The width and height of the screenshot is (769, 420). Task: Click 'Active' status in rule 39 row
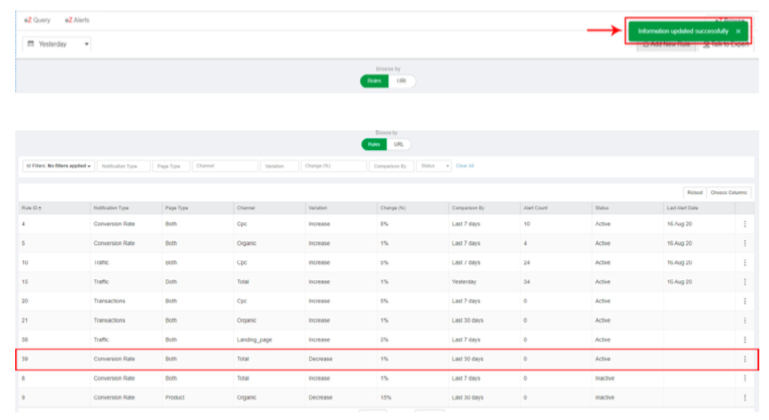click(x=602, y=359)
